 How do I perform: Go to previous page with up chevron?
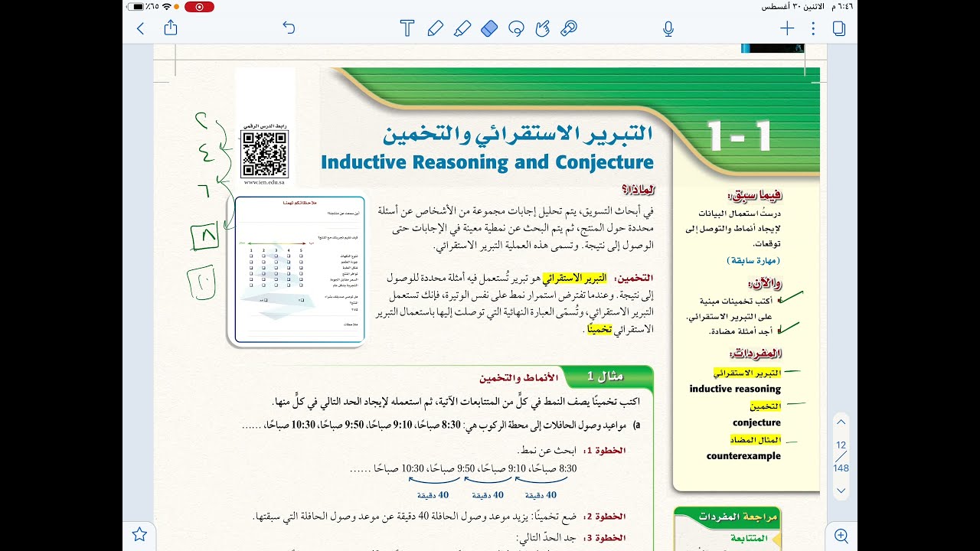[841, 422]
